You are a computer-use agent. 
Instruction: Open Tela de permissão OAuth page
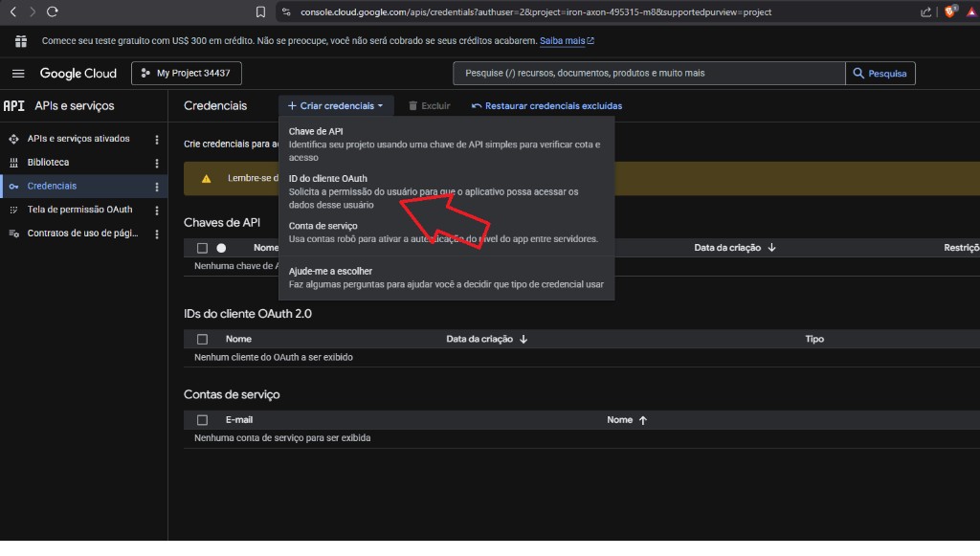coord(80,210)
